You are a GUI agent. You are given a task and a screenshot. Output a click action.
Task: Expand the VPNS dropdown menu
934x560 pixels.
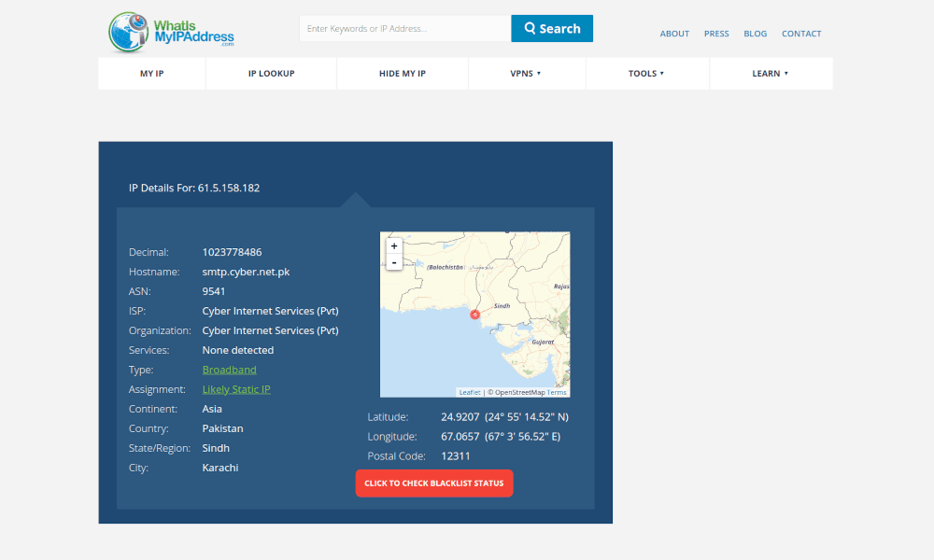click(x=527, y=73)
